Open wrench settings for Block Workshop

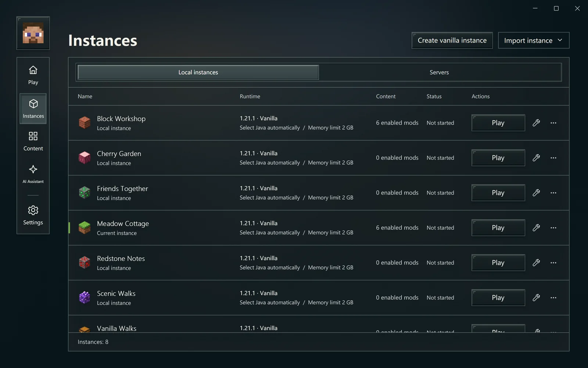(536, 123)
